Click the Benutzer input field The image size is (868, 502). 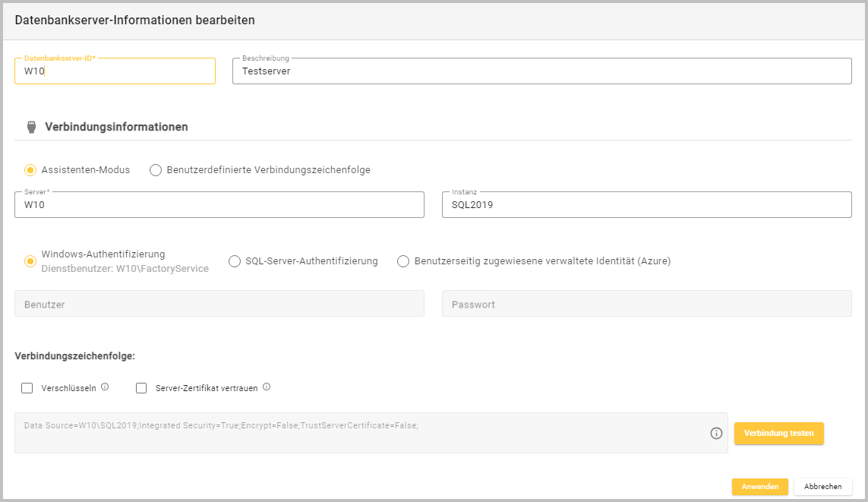(x=219, y=304)
